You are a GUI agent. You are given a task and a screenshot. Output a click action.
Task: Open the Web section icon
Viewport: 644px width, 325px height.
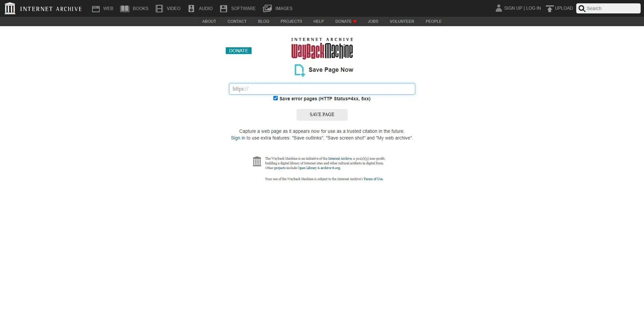(x=96, y=9)
